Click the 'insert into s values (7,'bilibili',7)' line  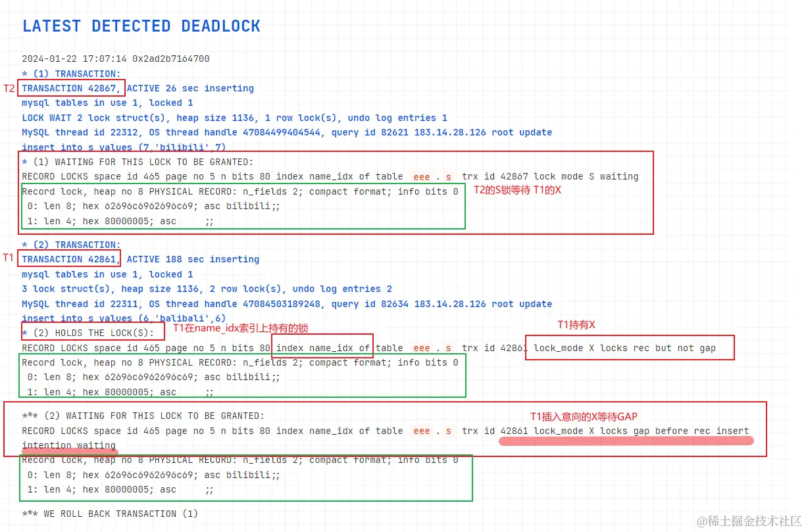(124, 147)
